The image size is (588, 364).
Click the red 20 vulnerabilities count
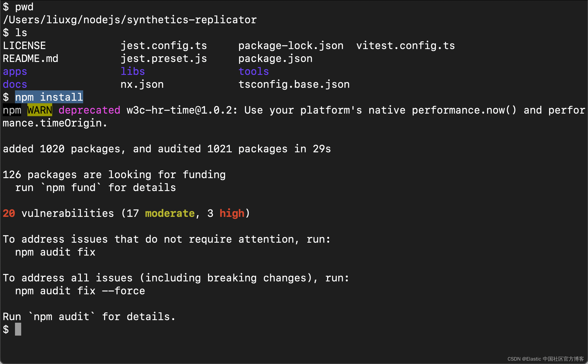9,213
